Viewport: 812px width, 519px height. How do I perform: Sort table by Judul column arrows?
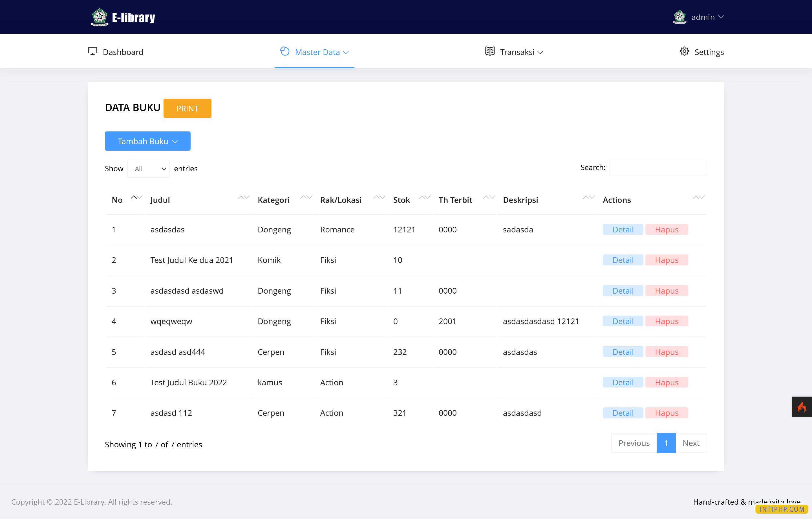click(x=244, y=197)
